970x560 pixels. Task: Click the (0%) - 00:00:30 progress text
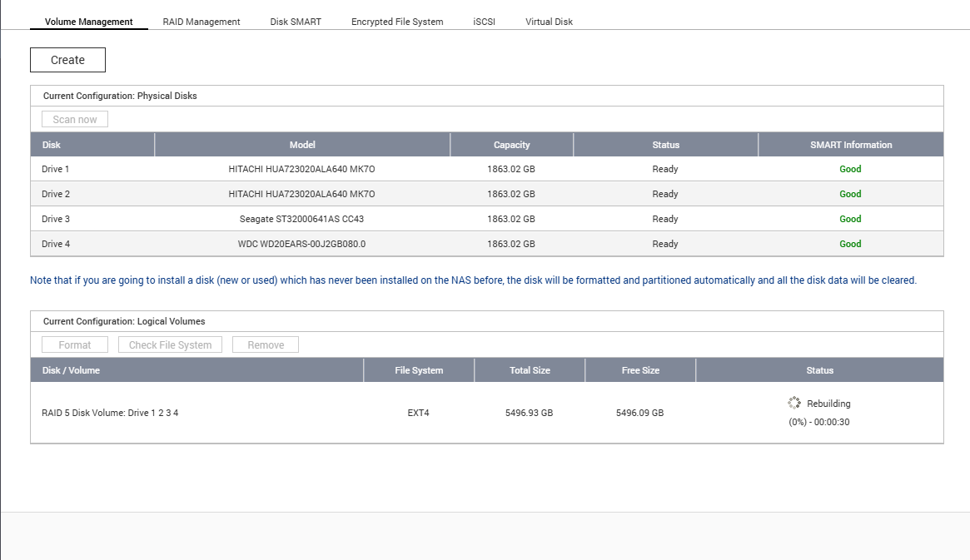[819, 422]
